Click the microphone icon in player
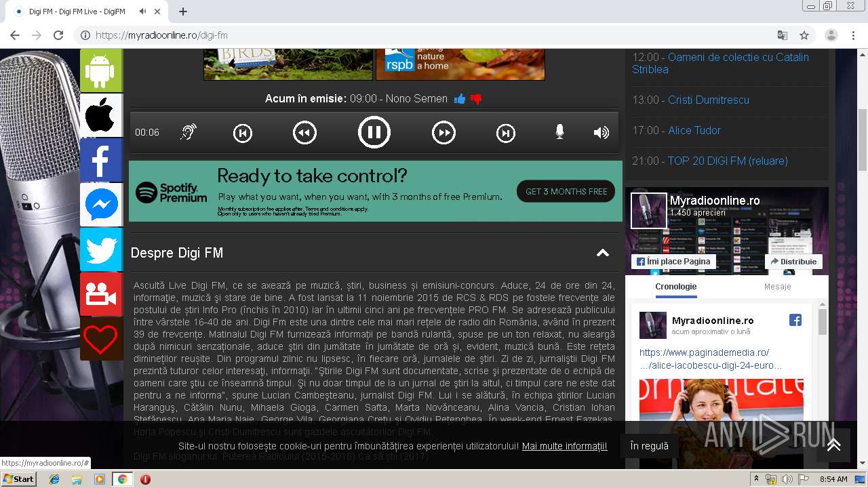Viewport: 868px width, 488px height. point(559,132)
